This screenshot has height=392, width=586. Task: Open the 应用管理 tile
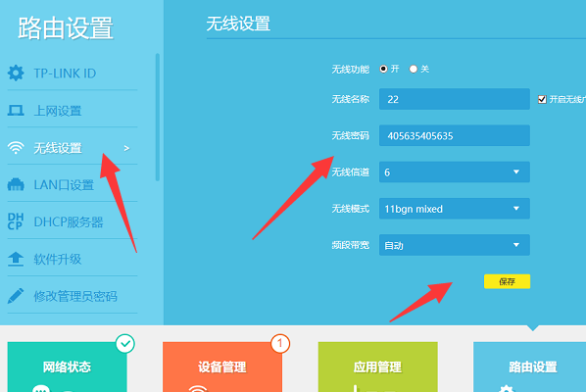pos(377,367)
